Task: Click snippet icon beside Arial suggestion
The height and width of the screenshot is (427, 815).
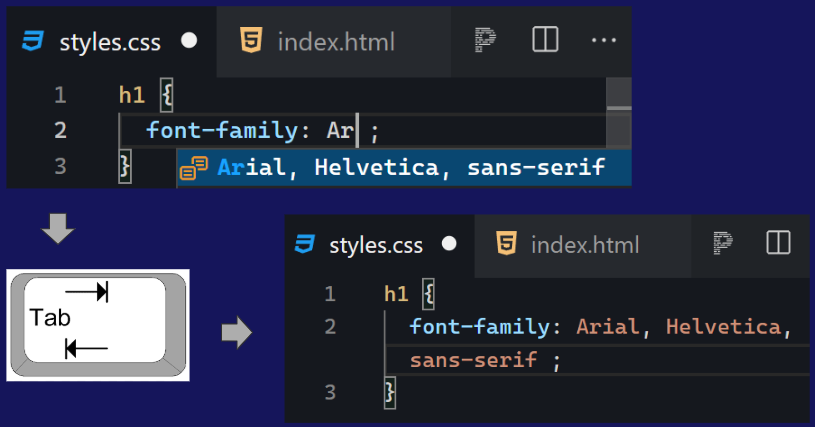Action: pyautogui.click(x=194, y=168)
